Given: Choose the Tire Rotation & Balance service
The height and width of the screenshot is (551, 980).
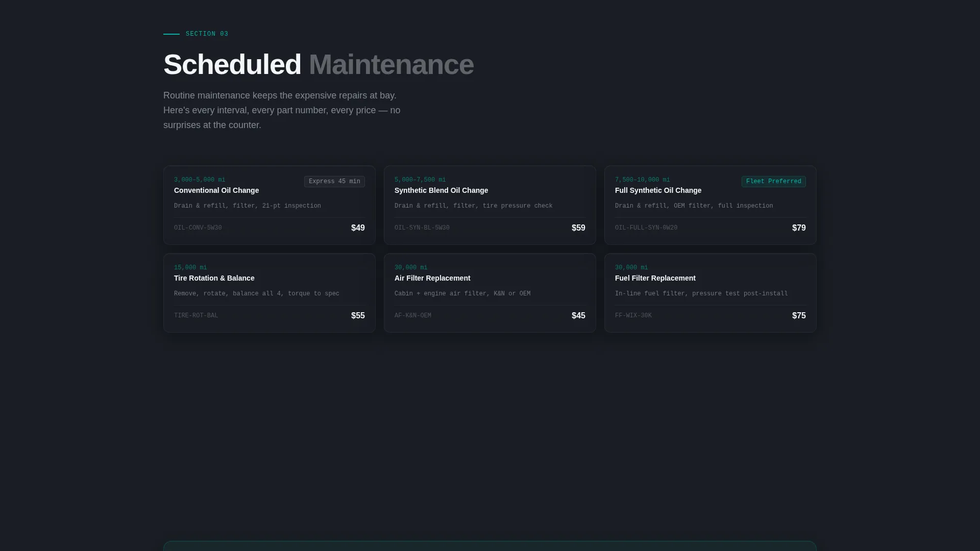Looking at the screenshot, I should (269, 293).
